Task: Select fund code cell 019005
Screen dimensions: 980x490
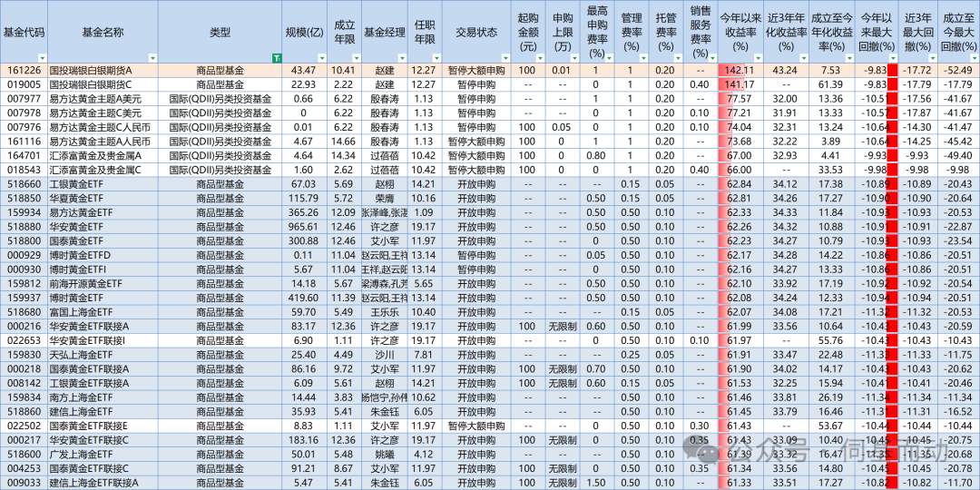Action: tap(24, 83)
